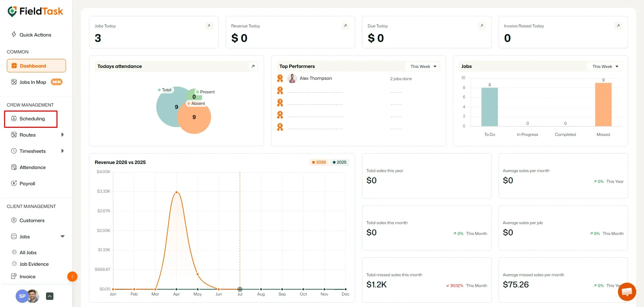Click the profile photo avatar

[x=33, y=296]
